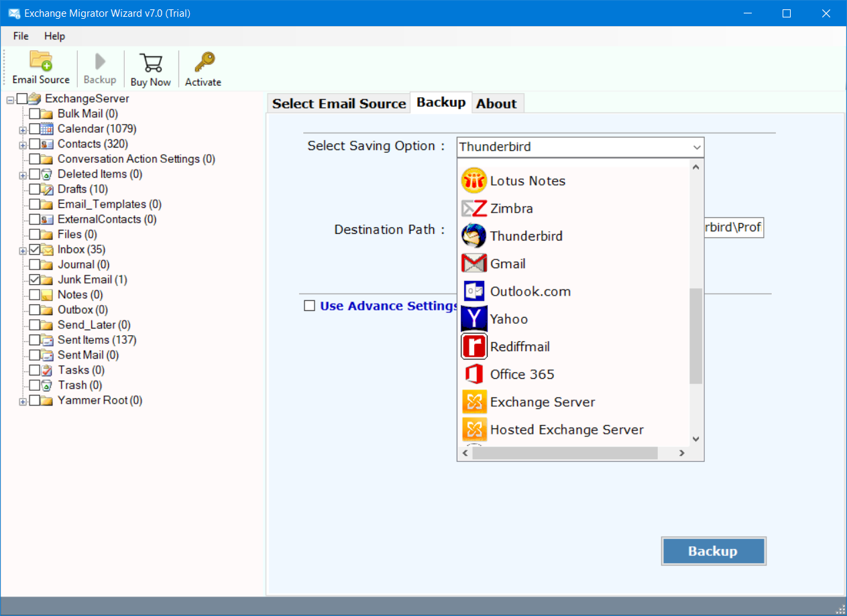
Task: Select the Gmail icon in list
Action: tap(473, 263)
